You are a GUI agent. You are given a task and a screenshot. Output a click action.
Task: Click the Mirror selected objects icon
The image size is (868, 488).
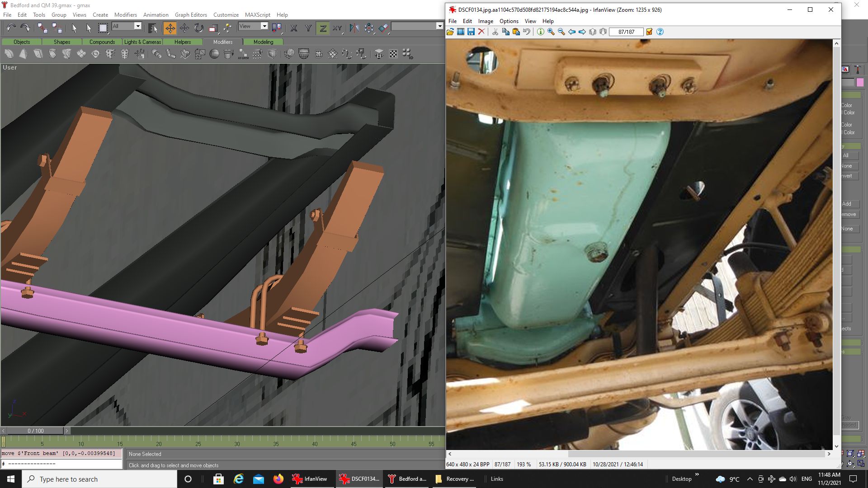pyautogui.click(x=354, y=28)
